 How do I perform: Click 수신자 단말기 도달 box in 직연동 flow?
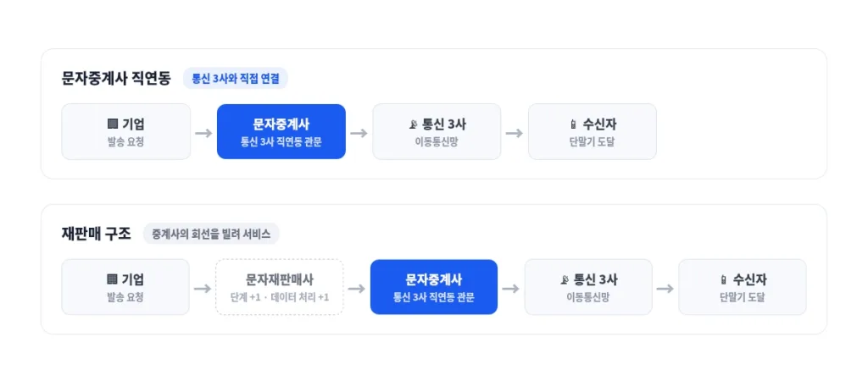tap(593, 131)
